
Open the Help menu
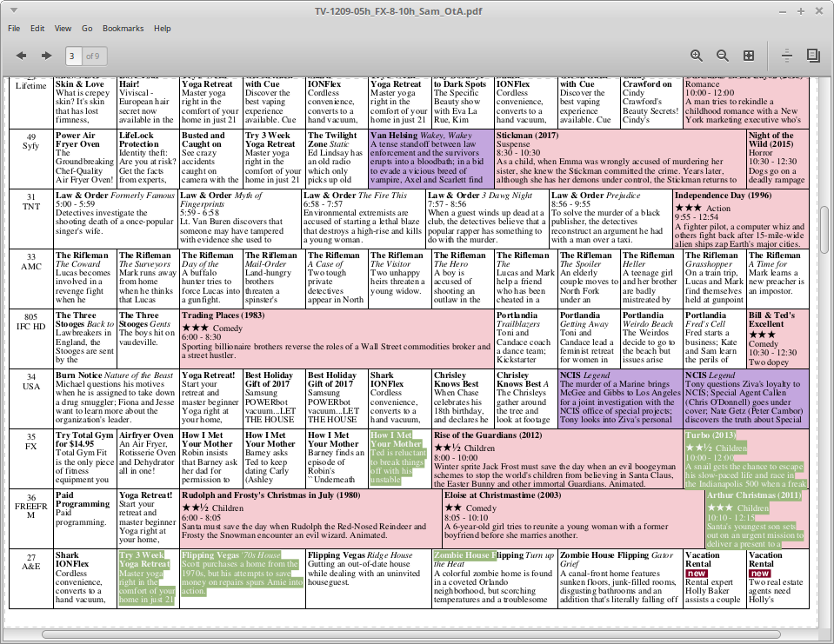point(163,28)
